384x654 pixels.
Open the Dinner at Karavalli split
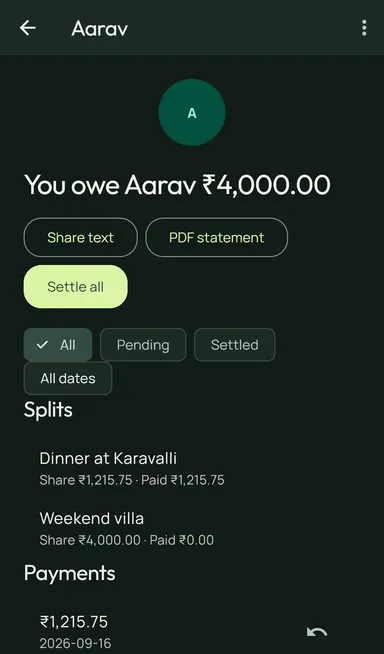point(192,468)
